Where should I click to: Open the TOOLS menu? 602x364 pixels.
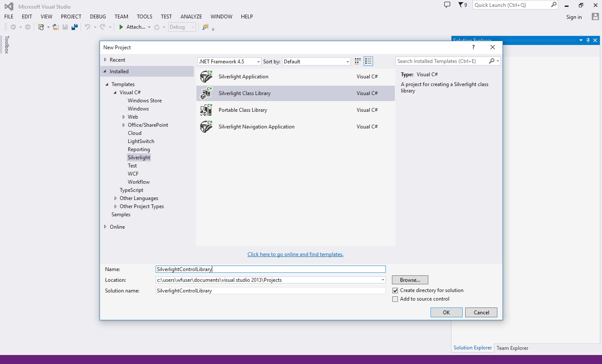click(144, 17)
